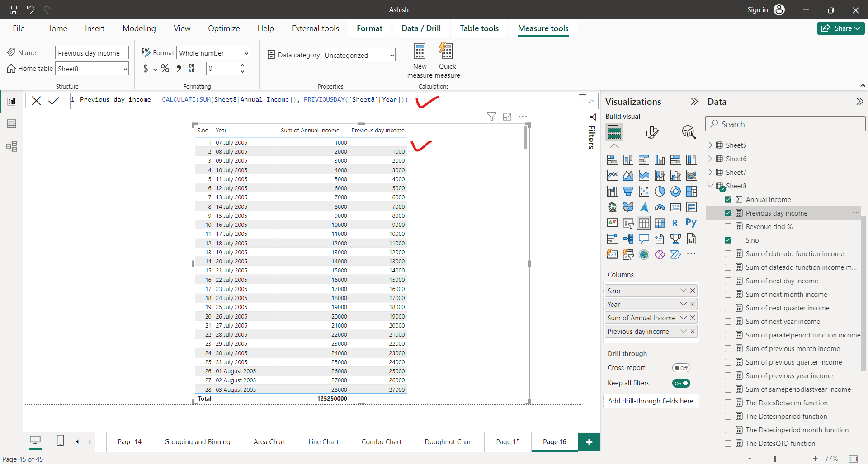
Task: Select the Table visual icon
Action: (644, 222)
